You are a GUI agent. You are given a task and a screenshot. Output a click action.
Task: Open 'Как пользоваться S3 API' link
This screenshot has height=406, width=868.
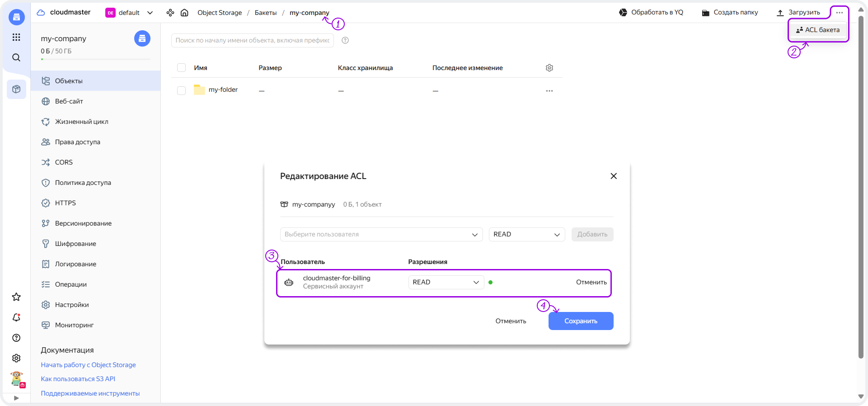[78, 379]
